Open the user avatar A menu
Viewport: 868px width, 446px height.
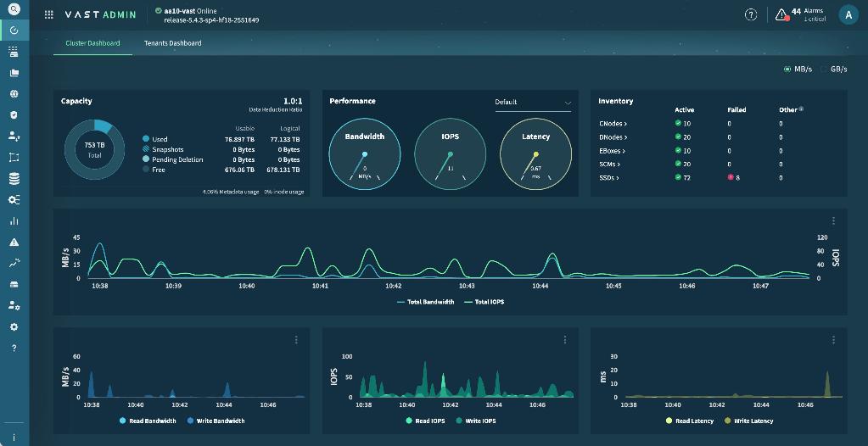click(x=848, y=15)
